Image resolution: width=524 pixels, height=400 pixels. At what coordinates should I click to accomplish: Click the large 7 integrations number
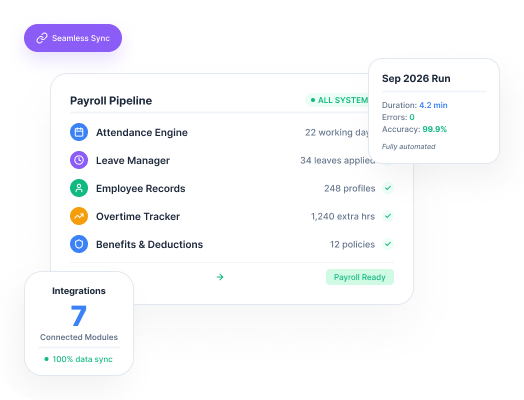79,316
